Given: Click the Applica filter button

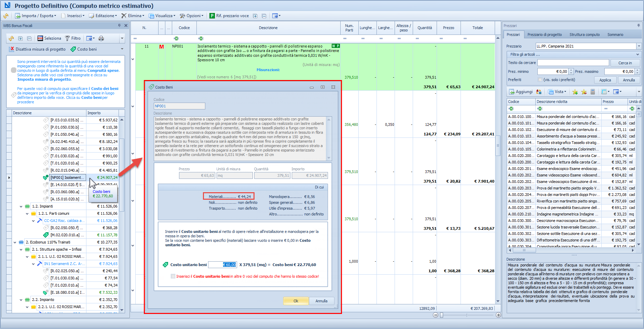Looking at the screenshot, I should tap(605, 80).
